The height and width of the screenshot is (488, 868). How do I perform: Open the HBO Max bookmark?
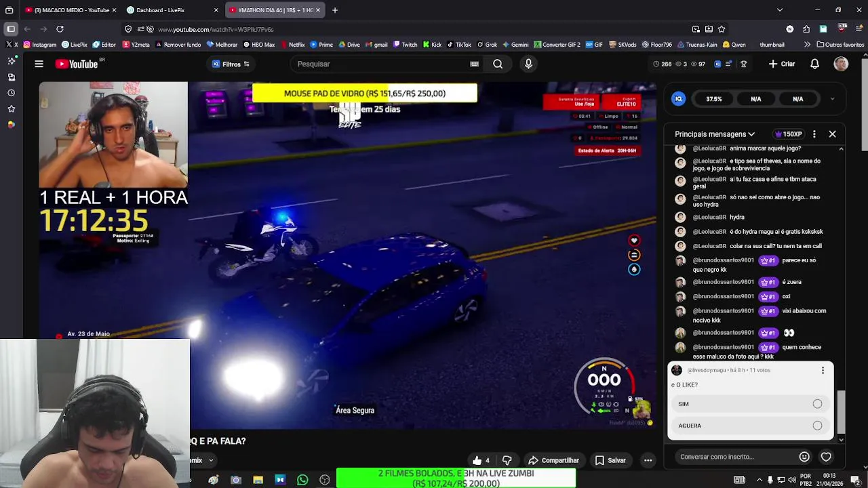[x=258, y=45]
